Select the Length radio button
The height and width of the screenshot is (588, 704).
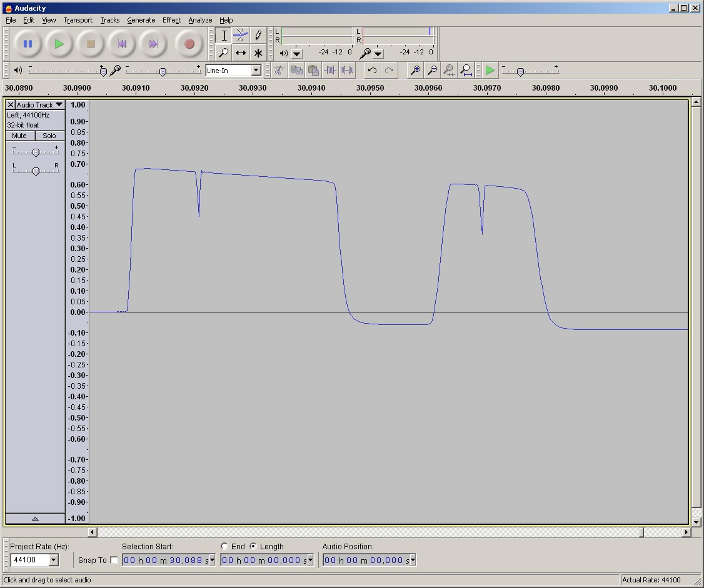(x=253, y=546)
